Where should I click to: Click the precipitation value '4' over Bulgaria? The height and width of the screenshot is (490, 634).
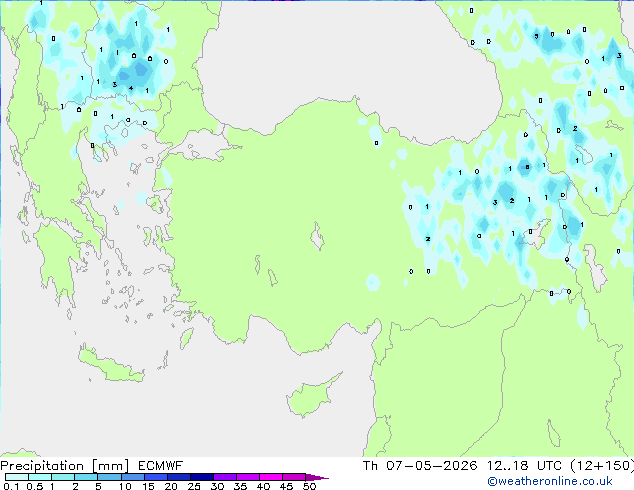coord(131,88)
